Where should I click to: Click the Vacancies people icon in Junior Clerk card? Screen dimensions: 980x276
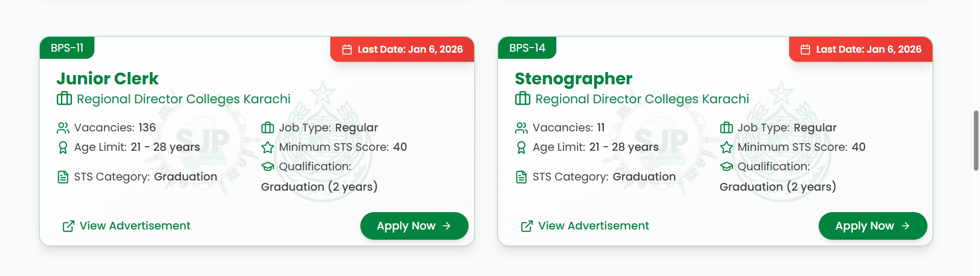click(63, 128)
